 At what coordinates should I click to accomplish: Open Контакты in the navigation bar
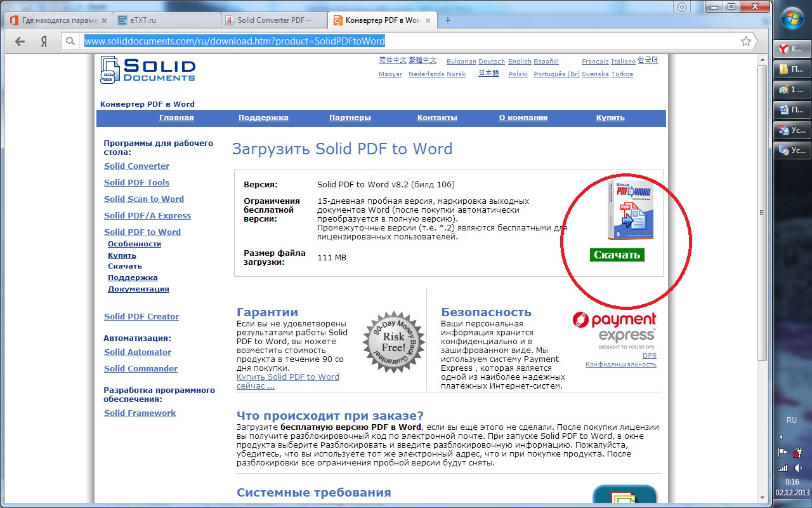437,117
